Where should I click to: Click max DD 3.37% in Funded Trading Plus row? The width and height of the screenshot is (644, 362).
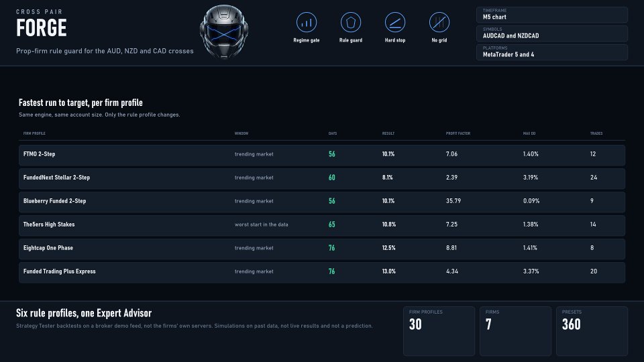[531, 271]
